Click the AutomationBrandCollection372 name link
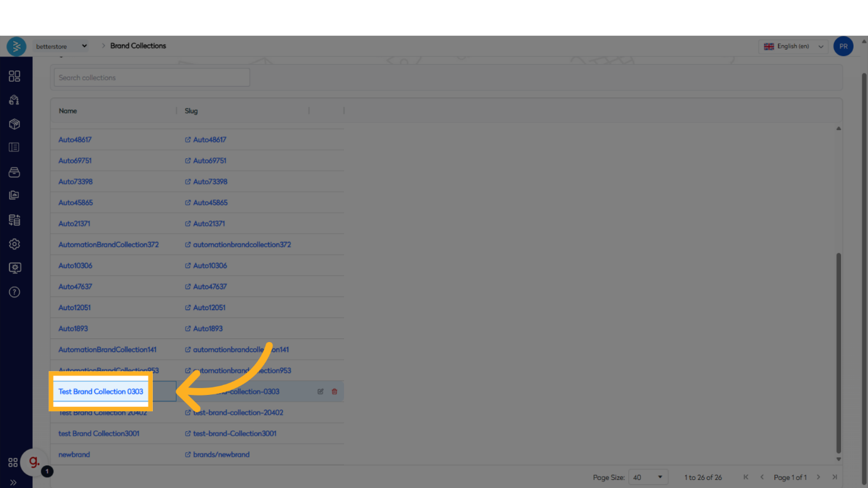 click(108, 245)
